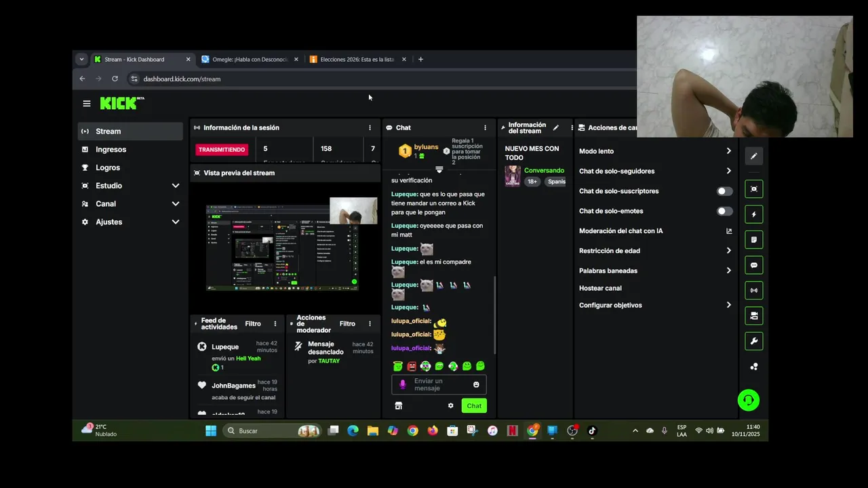Click the focus-frame icon in right toolbar
This screenshot has height=488, width=868.
pyautogui.click(x=753, y=189)
